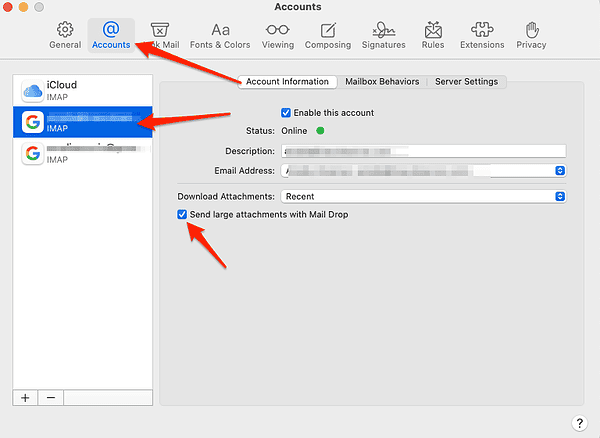Select the Account Information tab
Screen dimensions: 600x438
coord(287,81)
